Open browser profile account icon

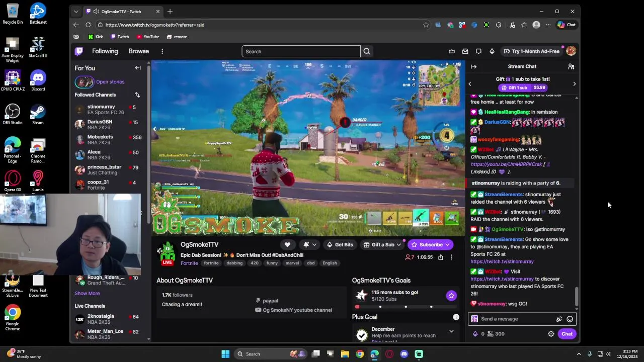(536, 25)
